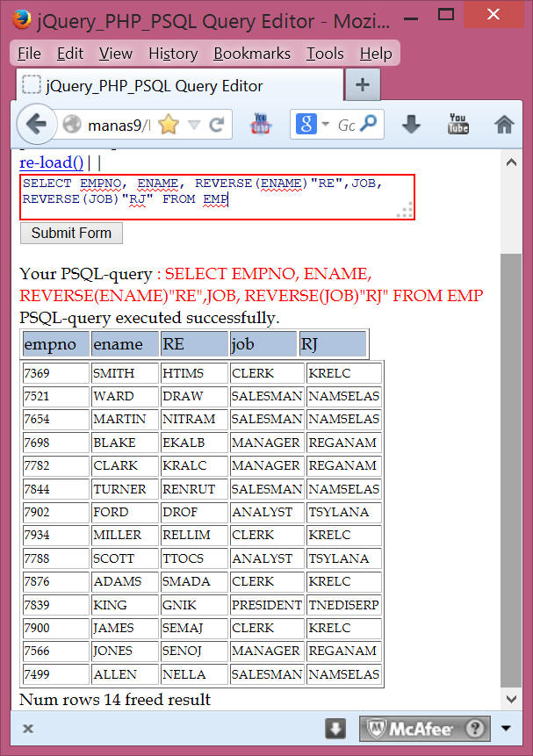This screenshot has width=533, height=756.
Task: Select the jQuery_PHP_PSQL Query Editor tab
Action: 180,85
